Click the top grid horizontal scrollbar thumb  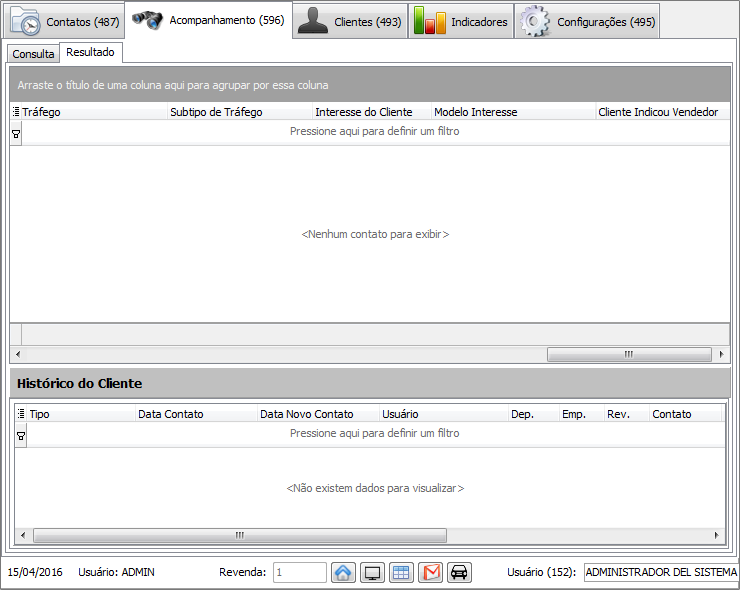pos(629,354)
